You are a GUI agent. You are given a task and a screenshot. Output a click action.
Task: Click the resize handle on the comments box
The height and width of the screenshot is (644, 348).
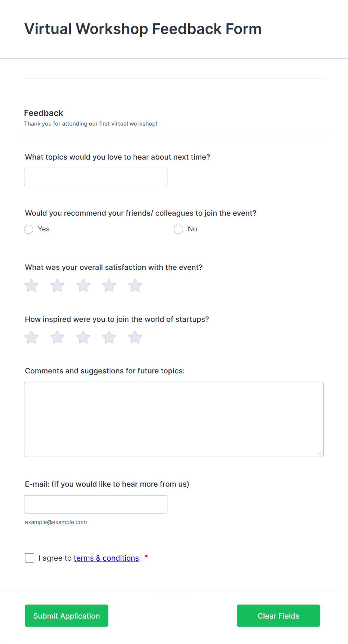click(x=321, y=453)
